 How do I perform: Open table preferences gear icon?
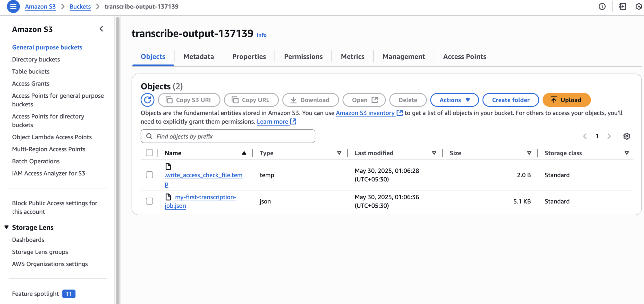pyautogui.click(x=626, y=136)
